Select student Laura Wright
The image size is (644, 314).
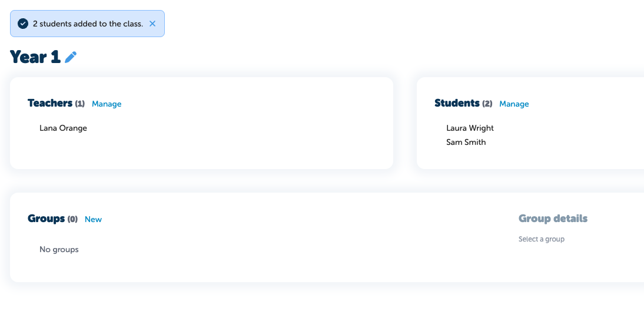(x=470, y=128)
